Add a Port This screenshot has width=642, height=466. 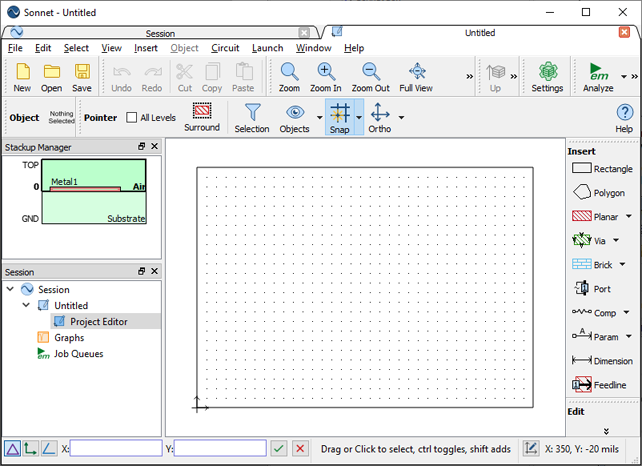592,289
